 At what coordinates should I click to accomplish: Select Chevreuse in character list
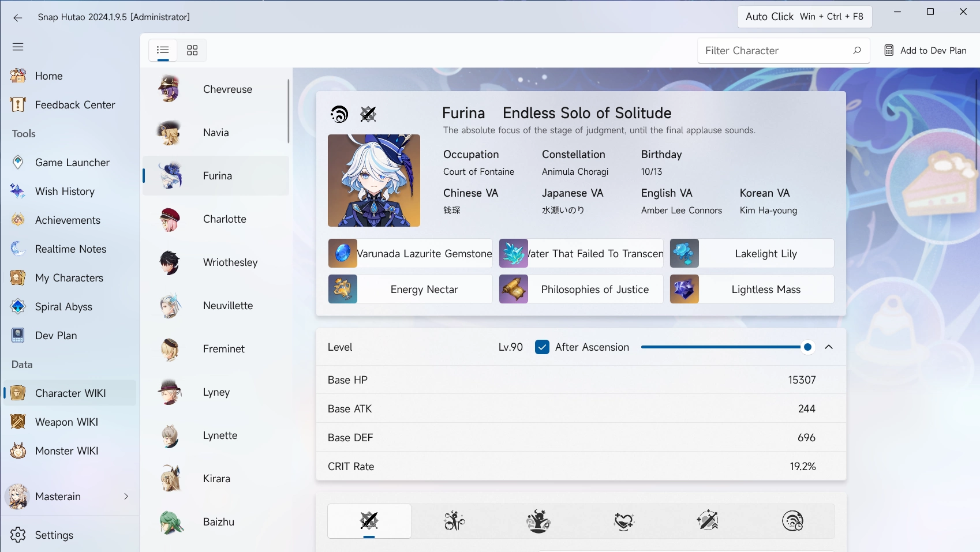click(x=215, y=89)
